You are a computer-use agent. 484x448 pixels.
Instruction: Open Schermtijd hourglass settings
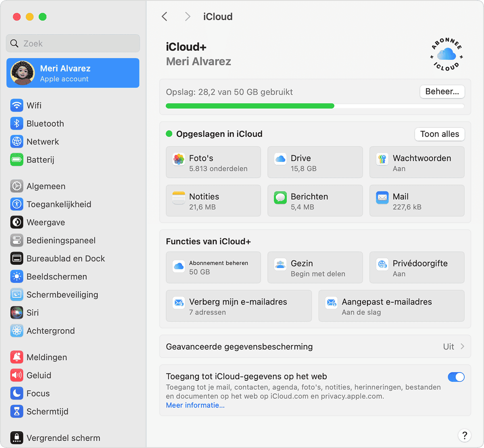pos(39,412)
